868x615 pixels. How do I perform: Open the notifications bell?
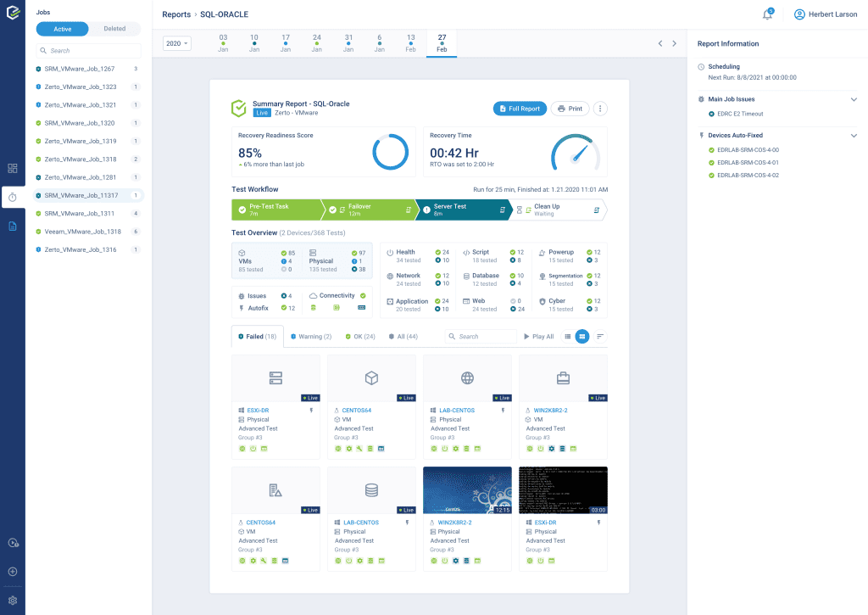(767, 14)
